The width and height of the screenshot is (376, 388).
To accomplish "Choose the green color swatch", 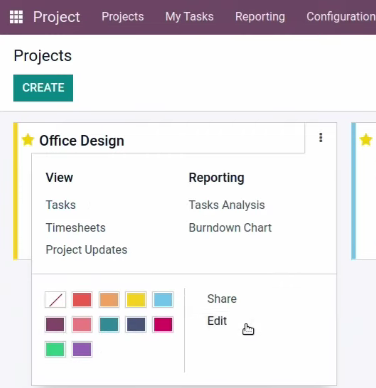I will [x=55, y=349].
